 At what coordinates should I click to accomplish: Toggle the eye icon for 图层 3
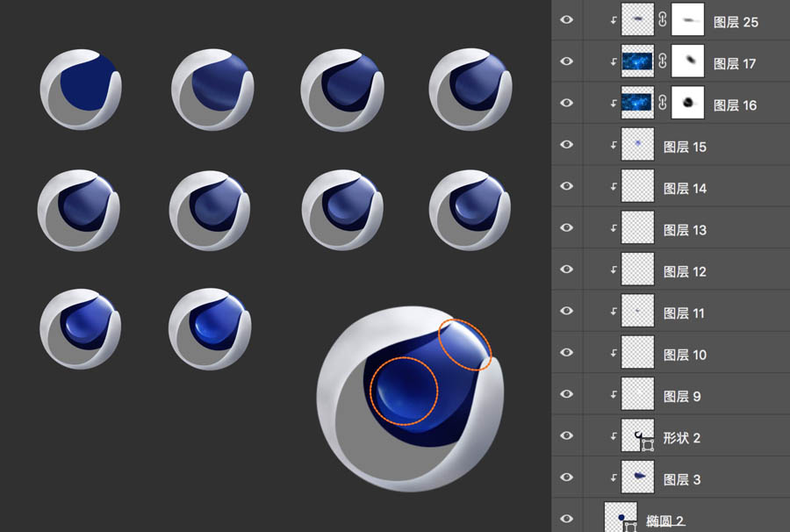[x=567, y=477]
